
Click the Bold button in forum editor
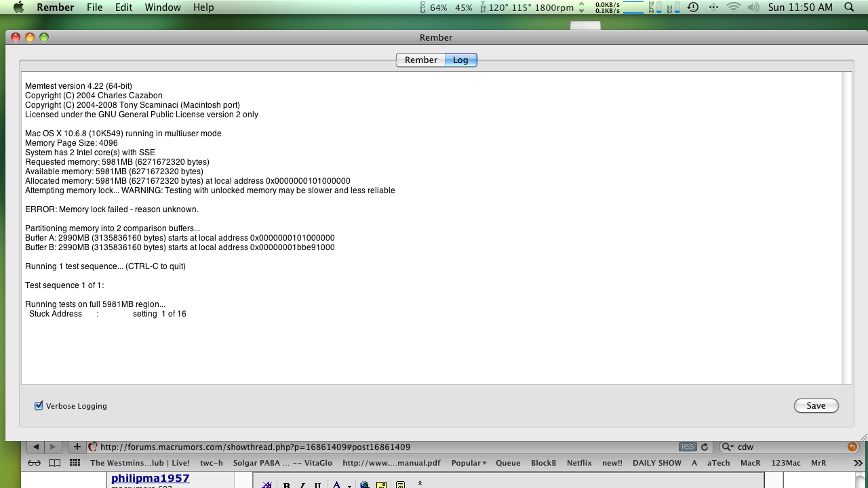click(x=287, y=485)
